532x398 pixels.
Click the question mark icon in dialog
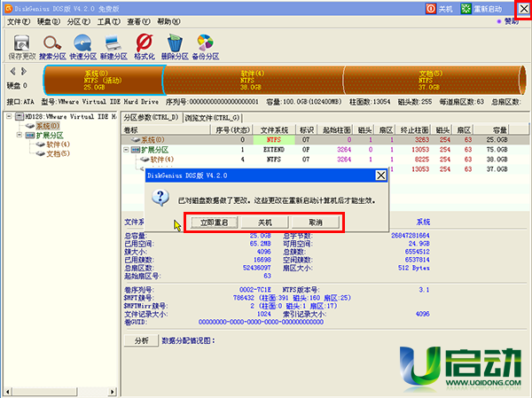(160, 198)
